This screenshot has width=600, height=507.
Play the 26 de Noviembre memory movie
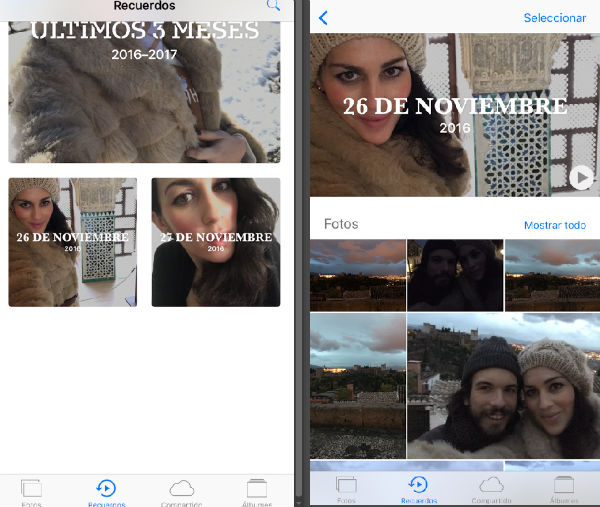point(580,177)
